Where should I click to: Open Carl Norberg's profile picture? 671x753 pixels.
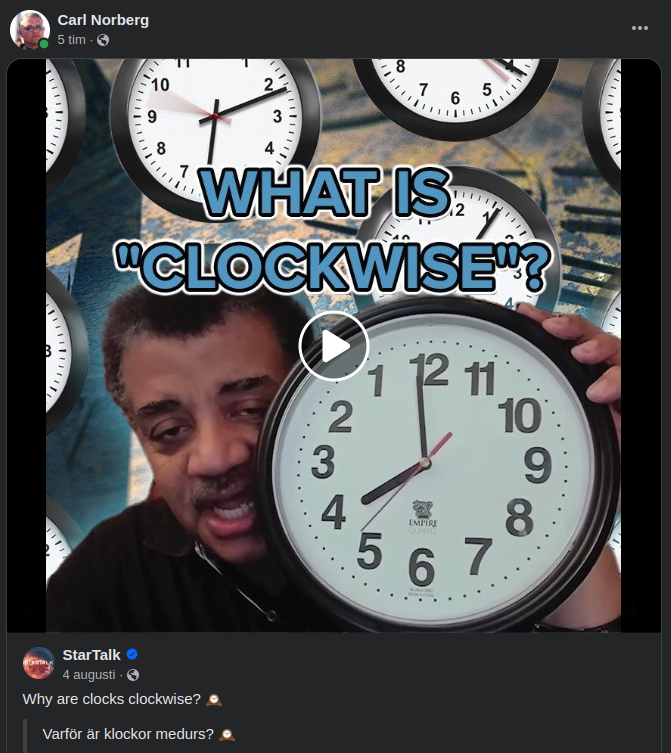[29, 29]
